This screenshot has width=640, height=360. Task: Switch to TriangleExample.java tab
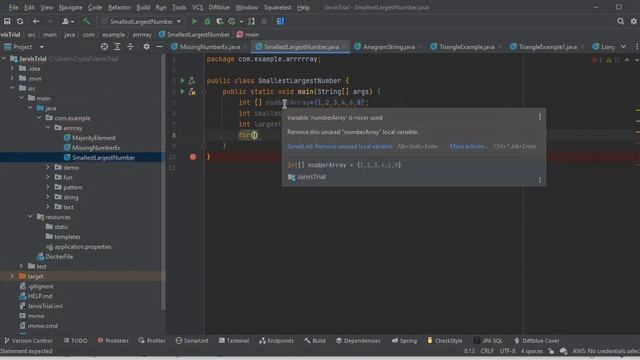467,47
